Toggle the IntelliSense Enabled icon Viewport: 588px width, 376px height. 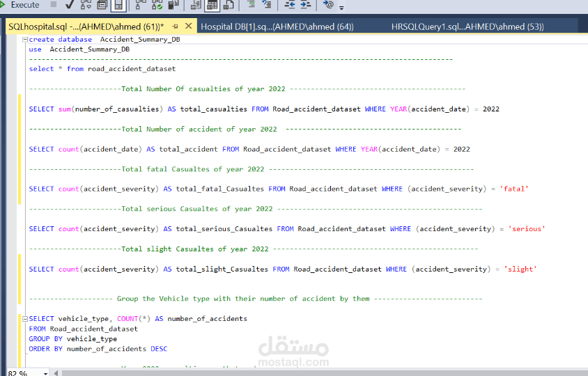point(118,5)
